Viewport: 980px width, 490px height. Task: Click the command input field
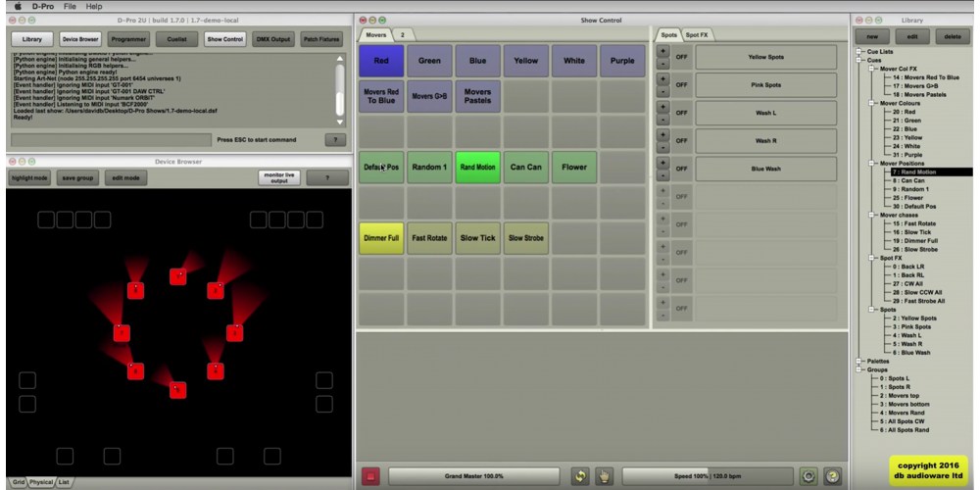(112, 140)
